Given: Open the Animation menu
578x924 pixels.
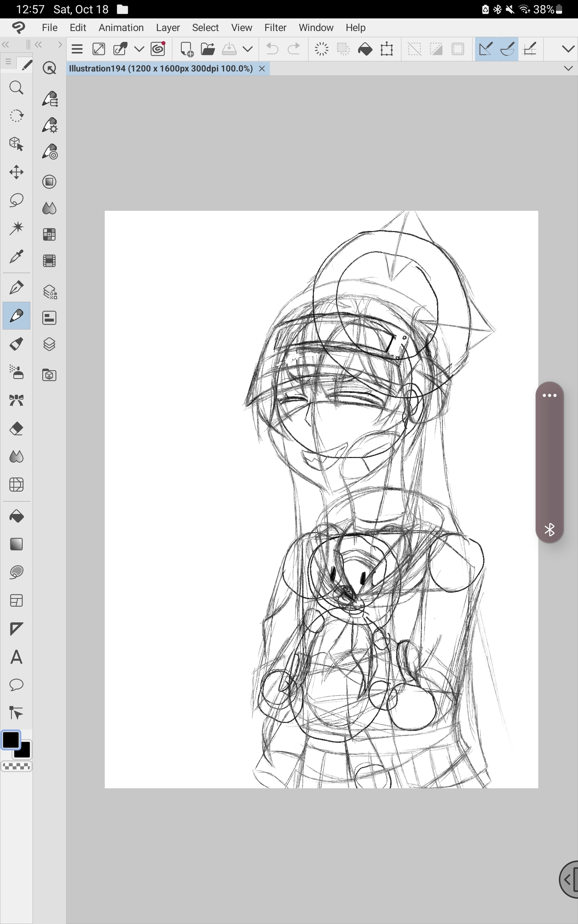Looking at the screenshot, I should (121, 27).
